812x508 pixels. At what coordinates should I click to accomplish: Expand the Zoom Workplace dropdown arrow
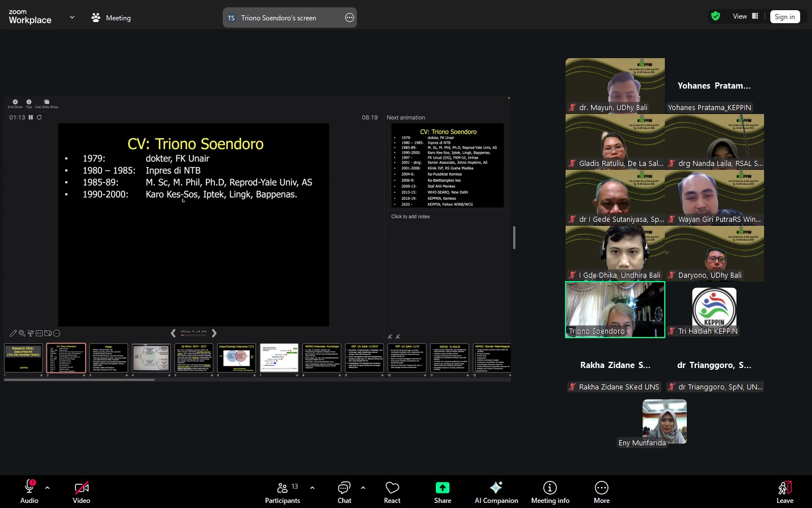click(72, 17)
